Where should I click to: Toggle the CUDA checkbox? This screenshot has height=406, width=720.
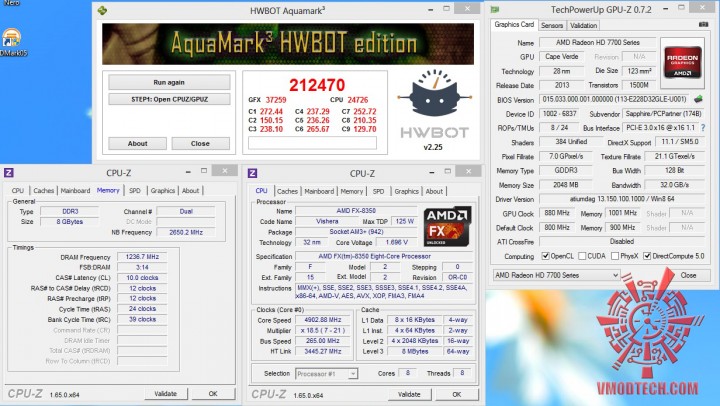(x=582, y=256)
